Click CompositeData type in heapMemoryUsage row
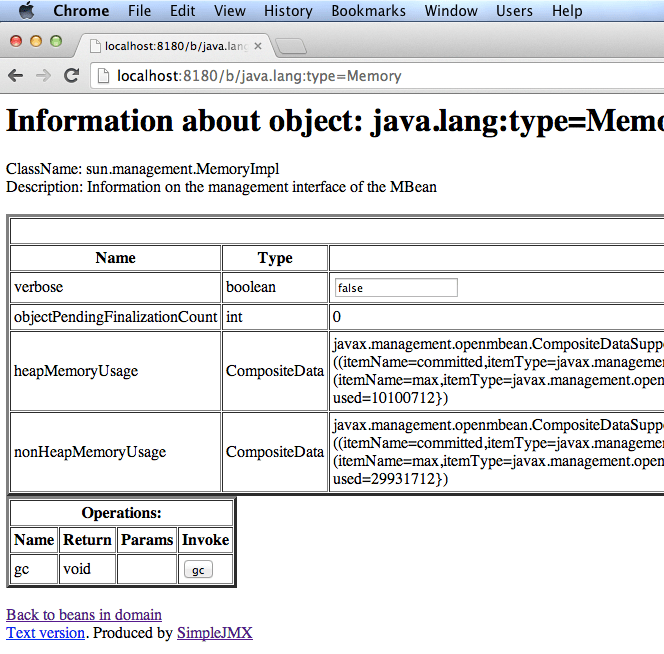Screen dimensions: 664x654 click(x=275, y=371)
